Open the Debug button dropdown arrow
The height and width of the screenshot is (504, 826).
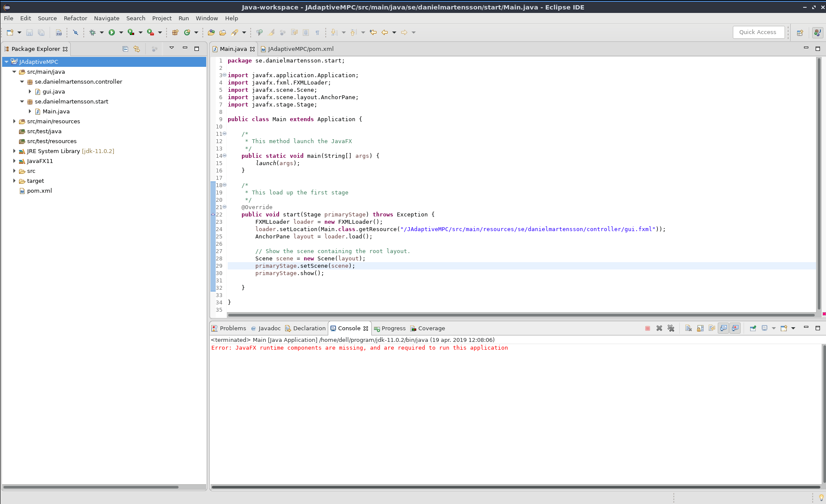pos(102,32)
